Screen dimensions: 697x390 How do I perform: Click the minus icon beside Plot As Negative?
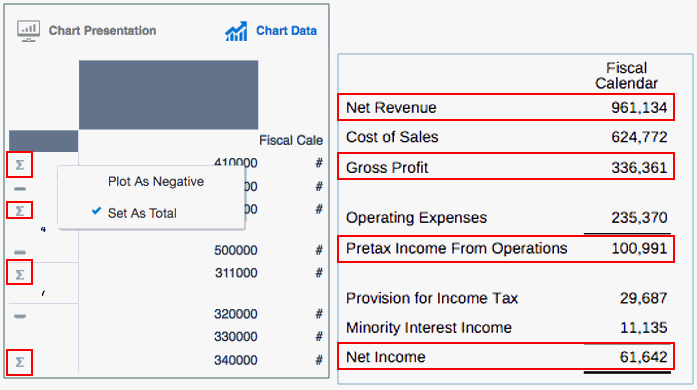coord(20,189)
